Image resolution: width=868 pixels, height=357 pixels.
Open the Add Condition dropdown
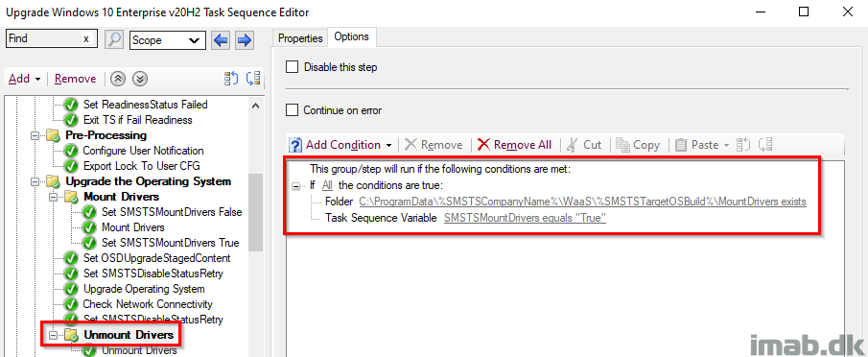coord(388,146)
